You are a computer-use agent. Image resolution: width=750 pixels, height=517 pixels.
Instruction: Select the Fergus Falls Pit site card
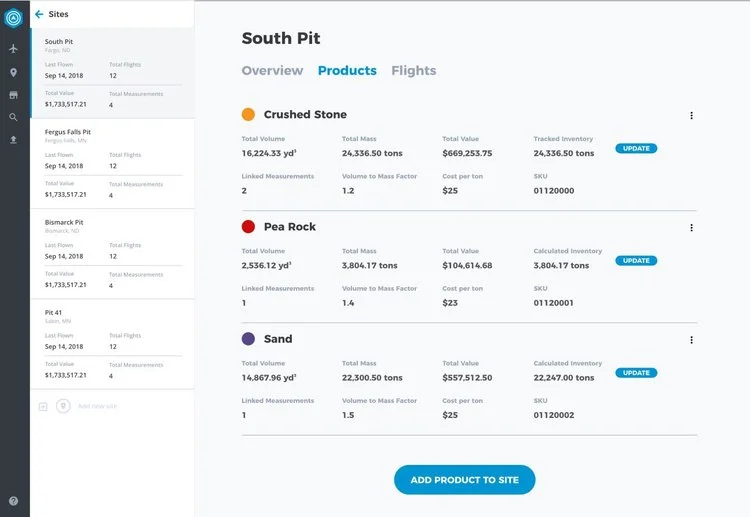pyautogui.click(x=112, y=164)
